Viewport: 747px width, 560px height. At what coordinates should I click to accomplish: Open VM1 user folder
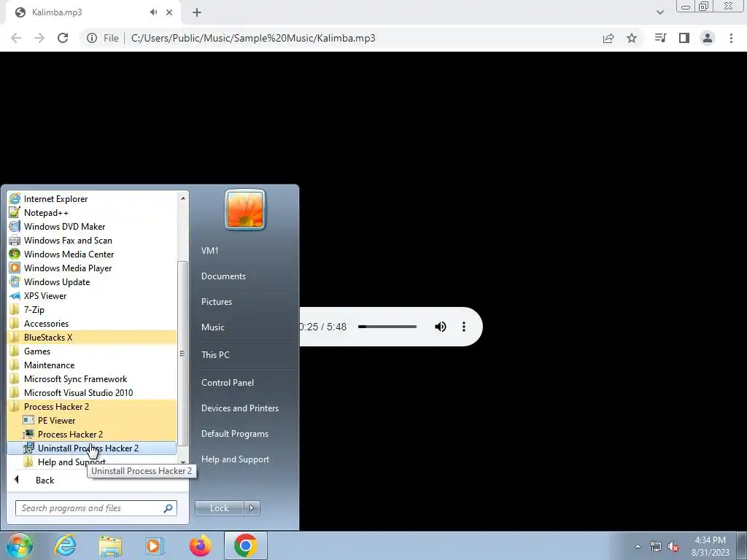tap(210, 251)
